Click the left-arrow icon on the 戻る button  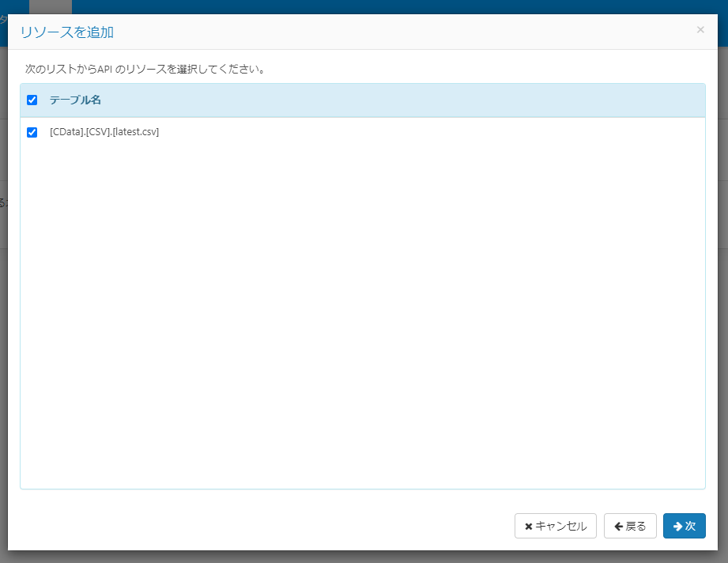(x=620, y=526)
